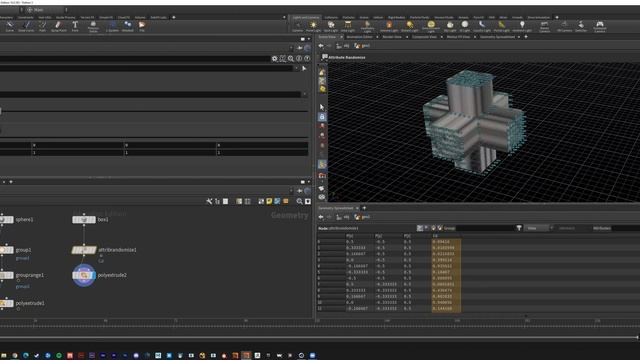Open the parameter pane help icon

click(x=307, y=59)
